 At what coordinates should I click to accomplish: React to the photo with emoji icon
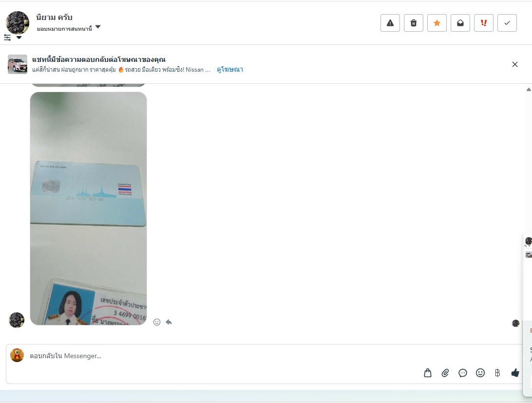click(157, 322)
